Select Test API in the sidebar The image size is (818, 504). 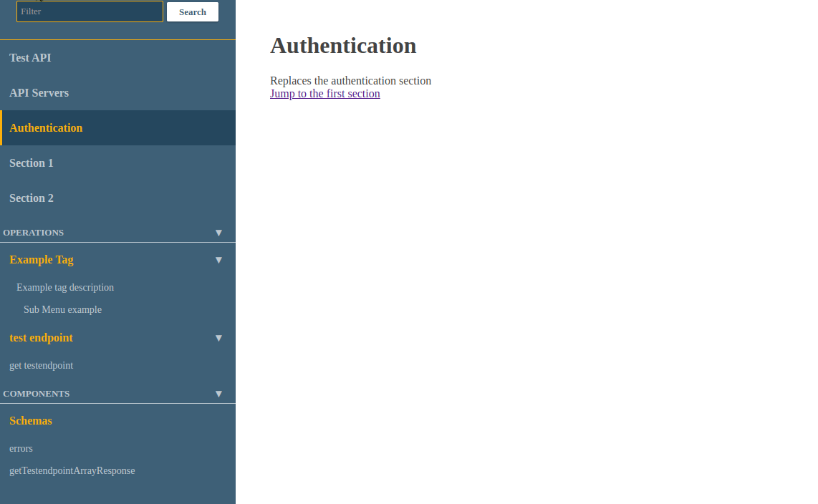[30, 57]
